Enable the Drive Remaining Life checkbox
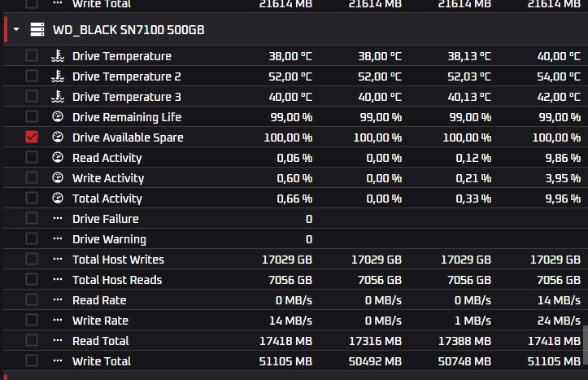588x380 pixels. (32, 116)
